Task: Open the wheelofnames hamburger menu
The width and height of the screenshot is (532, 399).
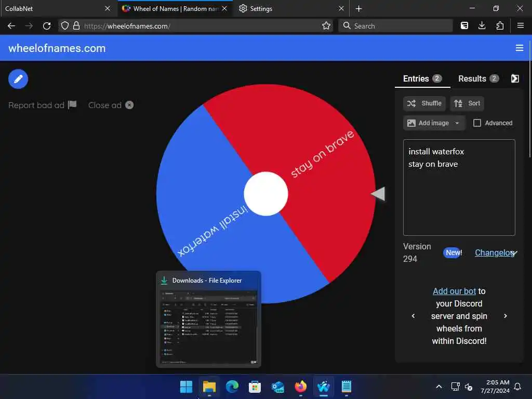Action: pyautogui.click(x=519, y=48)
